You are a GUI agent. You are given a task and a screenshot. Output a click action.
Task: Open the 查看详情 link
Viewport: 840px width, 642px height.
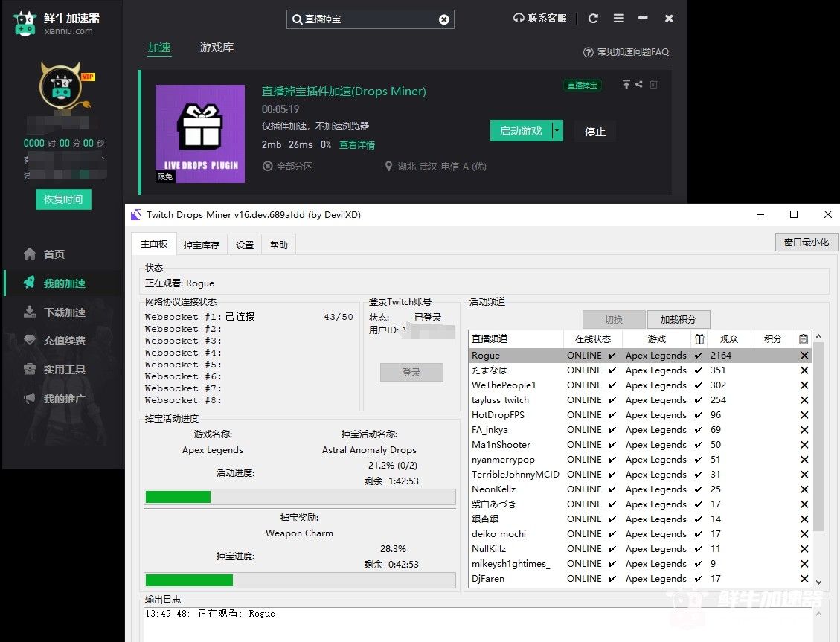[x=357, y=145]
